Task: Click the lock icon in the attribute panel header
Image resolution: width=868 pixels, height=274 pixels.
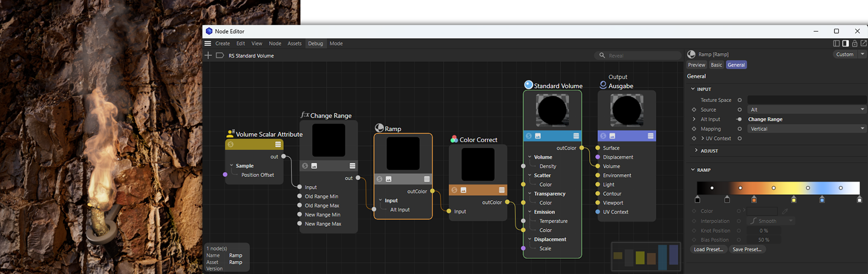Action: pos(854,43)
